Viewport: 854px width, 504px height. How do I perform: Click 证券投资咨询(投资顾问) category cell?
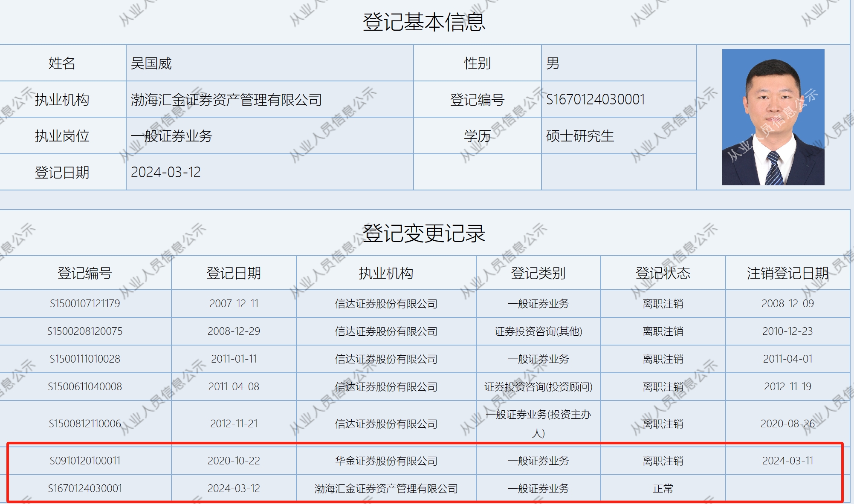[x=538, y=387]
